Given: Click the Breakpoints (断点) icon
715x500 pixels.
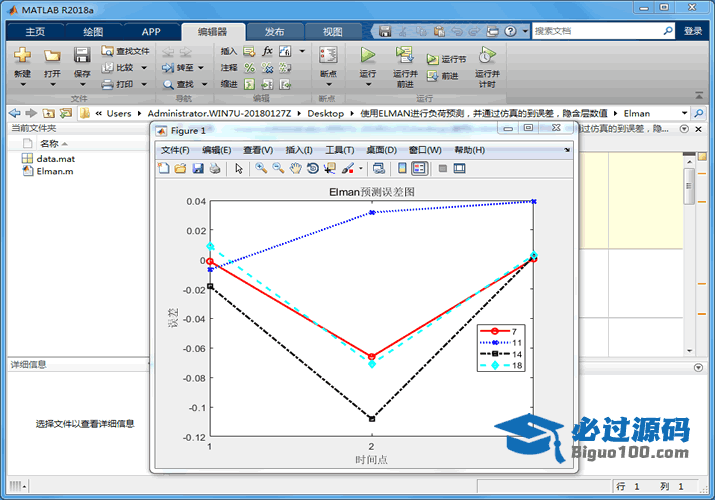Looking at the screenshot, I should click(328, 56).
